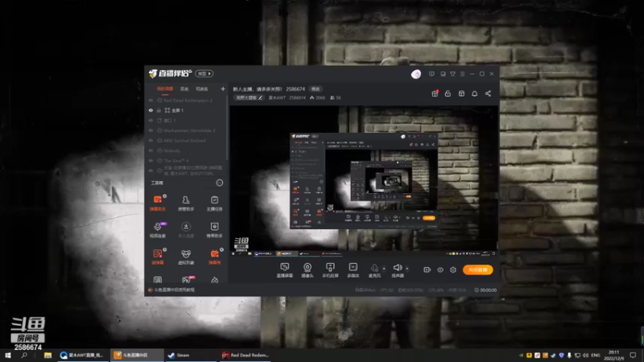Click the speaker icon in the bottom bar
Viewport: 644px width, 362px height.
(397, 268)
